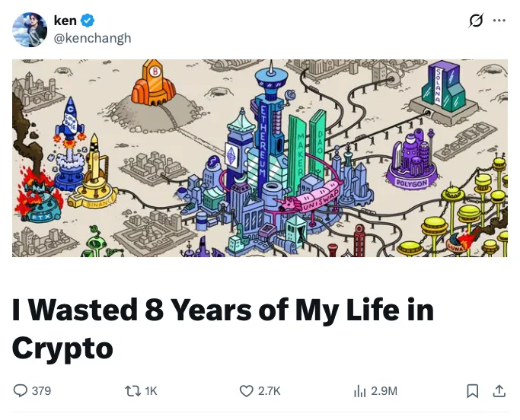Open ken's profile avatar
Image resolution: width=520 pixels, height=420 pixels.
click(30, 30)
